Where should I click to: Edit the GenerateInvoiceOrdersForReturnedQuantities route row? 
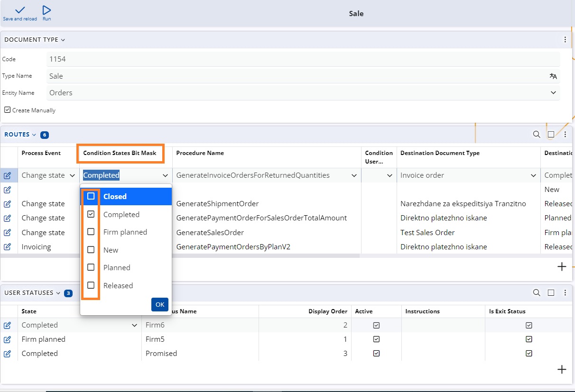[8, 175]
